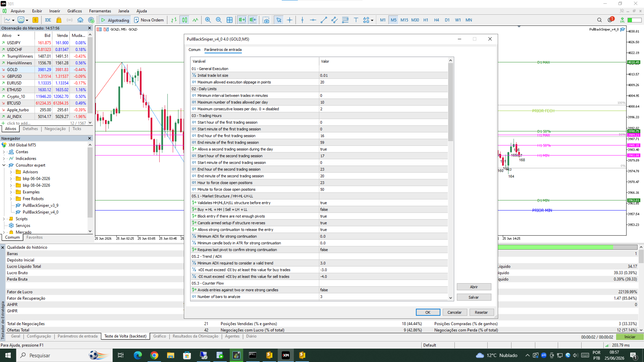Switch chart to candlesticks type
The image size is (644, 362).
[x=184, y=20]
